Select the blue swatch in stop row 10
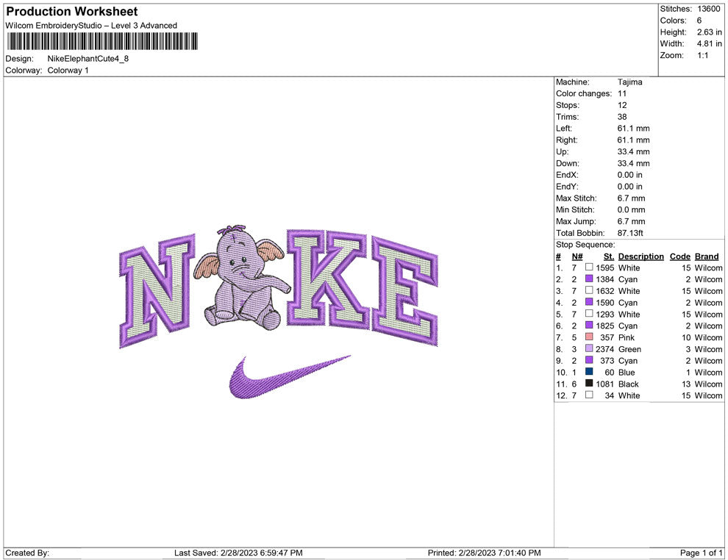The image size is (728, 560). pyautogui.click(x=589, y=372)
